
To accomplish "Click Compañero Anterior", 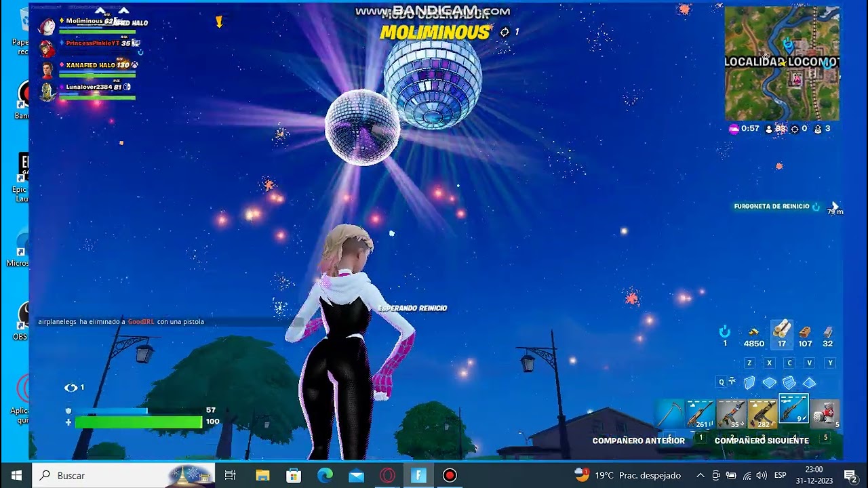I will point(638,441).
